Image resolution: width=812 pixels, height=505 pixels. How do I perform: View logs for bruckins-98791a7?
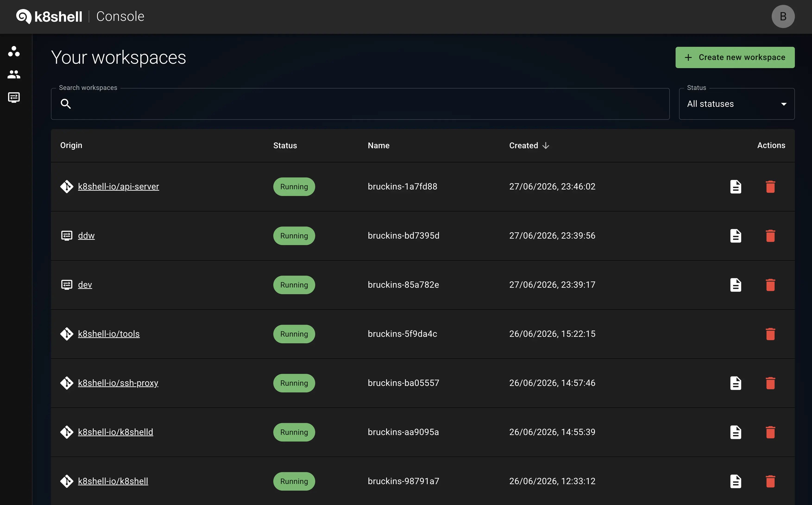tap(736, 481)
